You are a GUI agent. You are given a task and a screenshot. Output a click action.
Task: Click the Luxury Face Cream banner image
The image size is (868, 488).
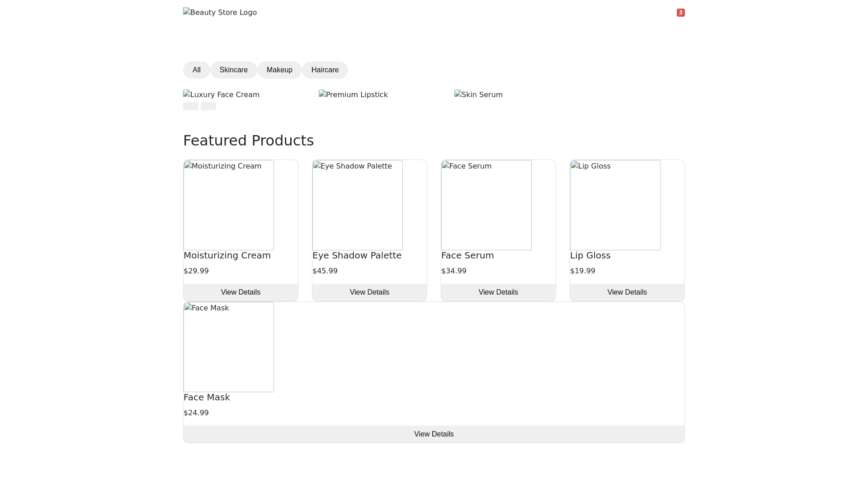click(221, 95)
